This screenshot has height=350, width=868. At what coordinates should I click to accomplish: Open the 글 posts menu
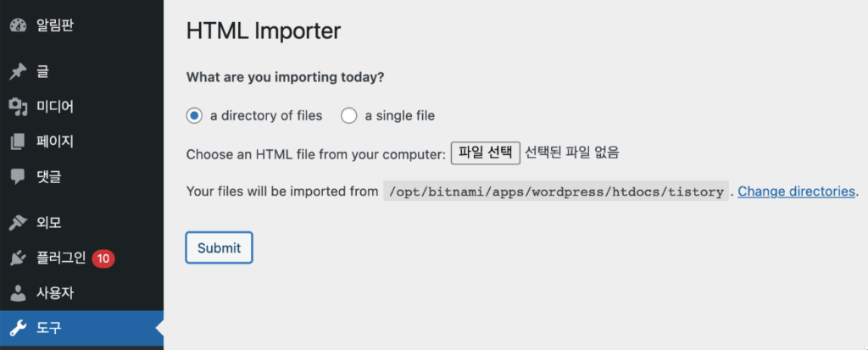(42, 72)
